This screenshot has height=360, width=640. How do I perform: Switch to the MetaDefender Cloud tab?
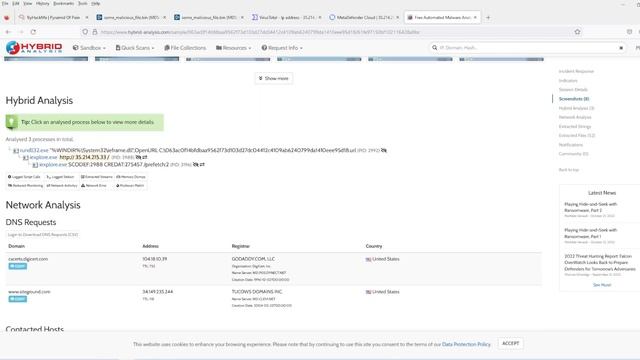(x=364, y=18)
